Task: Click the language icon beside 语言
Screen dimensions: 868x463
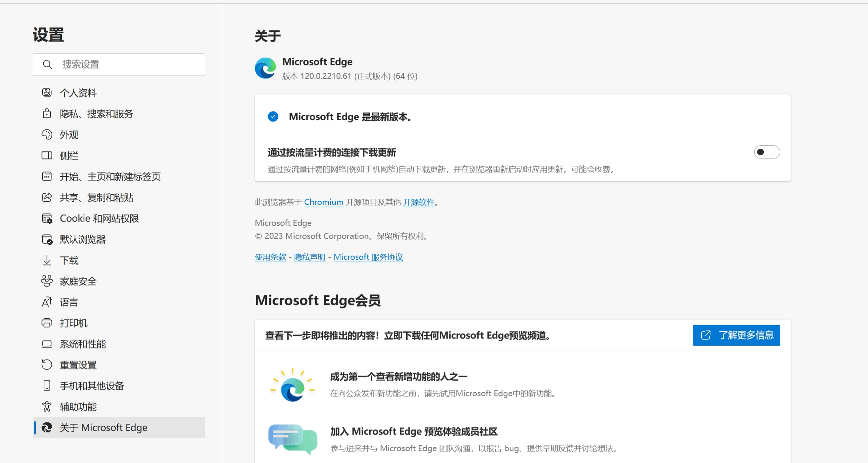Action: click(x=47, y=302)
